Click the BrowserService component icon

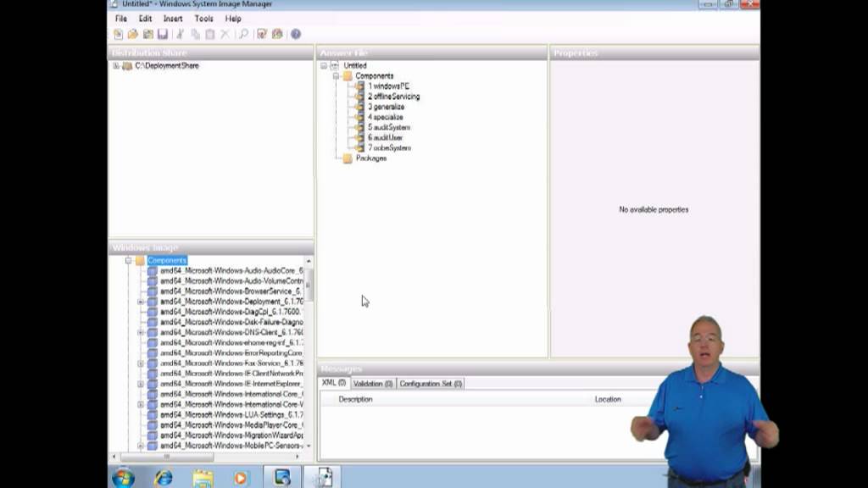(x=153, y=291)
